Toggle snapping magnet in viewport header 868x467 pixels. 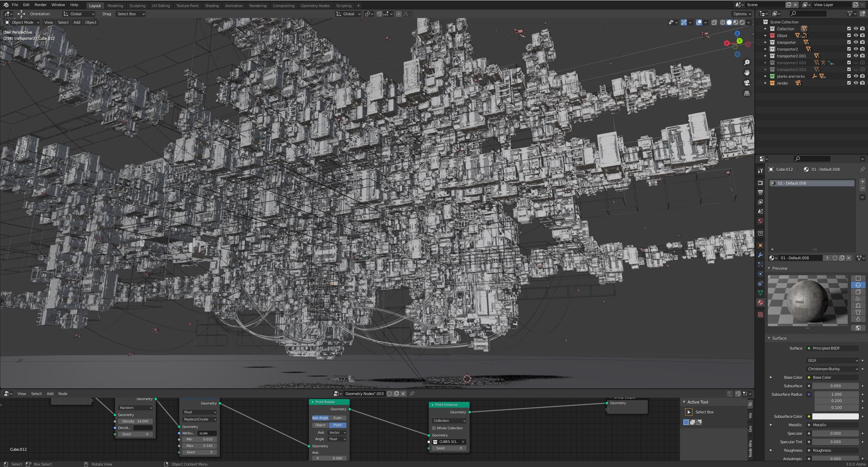tap(379, 14)
